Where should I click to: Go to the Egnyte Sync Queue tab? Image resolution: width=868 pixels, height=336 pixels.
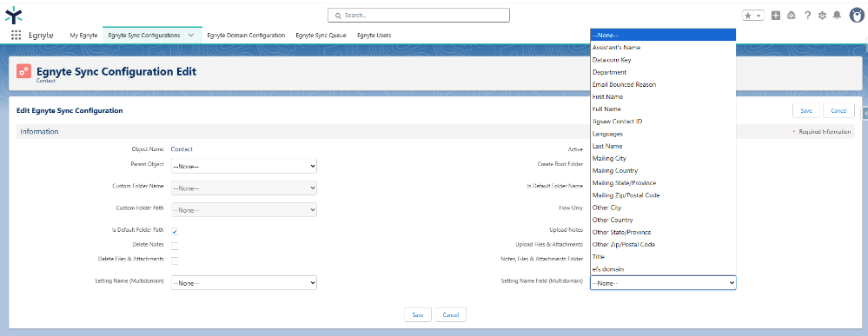(321, 35)
